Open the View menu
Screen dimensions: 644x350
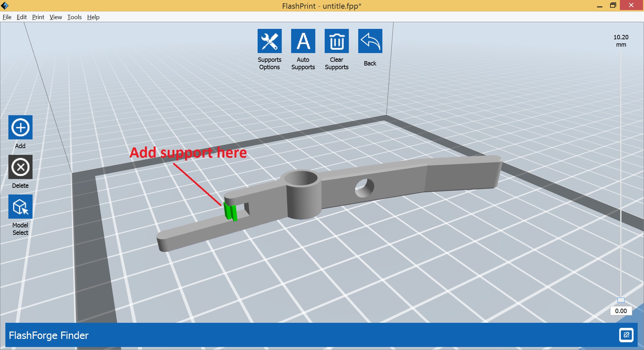click(x=56, y=17)
